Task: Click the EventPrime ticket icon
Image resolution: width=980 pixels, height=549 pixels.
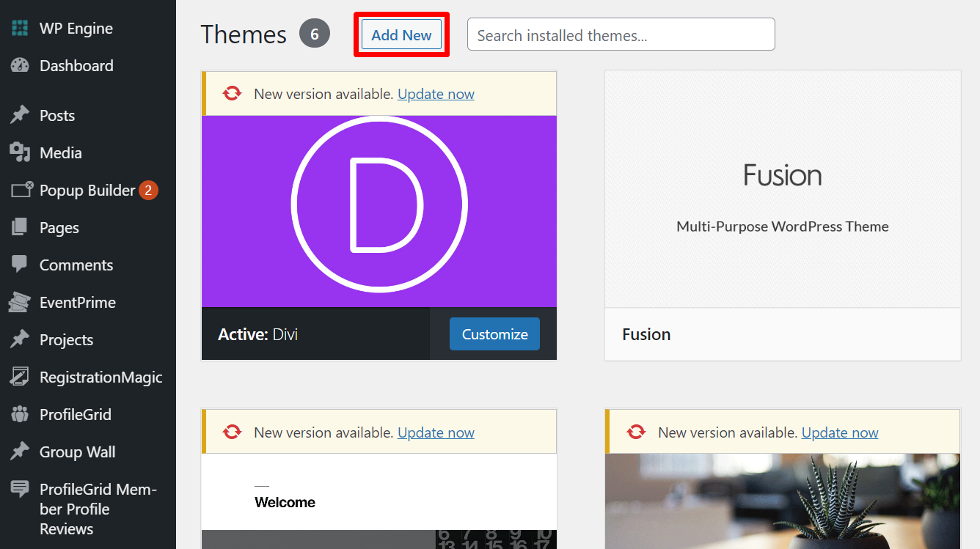Action: [20, 302]
